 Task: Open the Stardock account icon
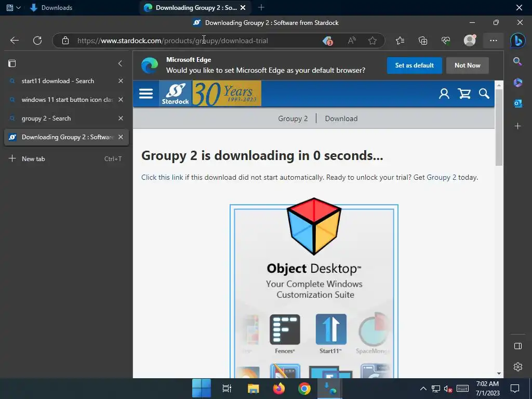pos(444,94)
